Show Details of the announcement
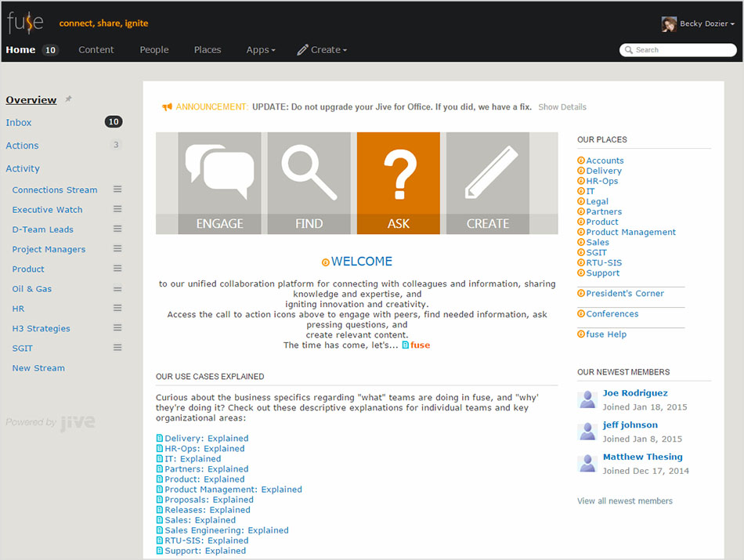This screenshot has height=560, width=744. click(x=562, y=107)
